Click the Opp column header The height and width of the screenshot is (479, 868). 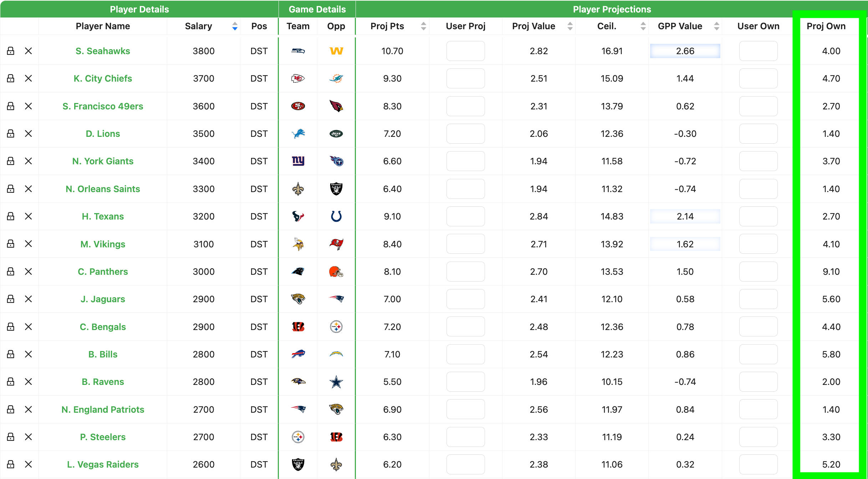point(336,26)
